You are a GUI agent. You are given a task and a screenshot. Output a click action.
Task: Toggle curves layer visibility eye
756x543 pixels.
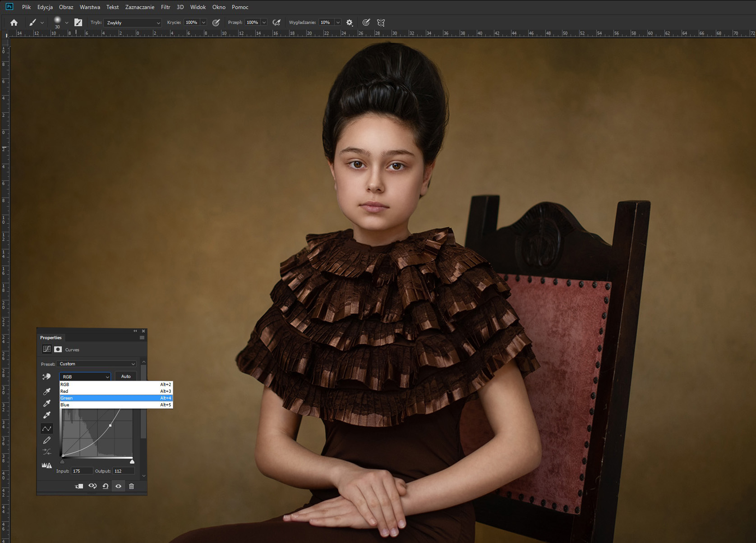(x=118, y=486)
